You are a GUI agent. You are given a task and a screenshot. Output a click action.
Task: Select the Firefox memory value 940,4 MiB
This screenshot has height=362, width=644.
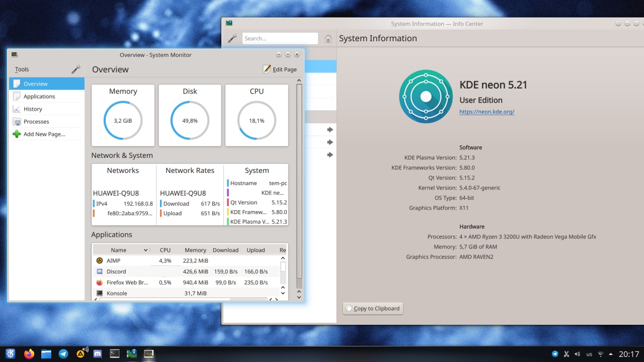pyautogui.click(x=195, y=283)
